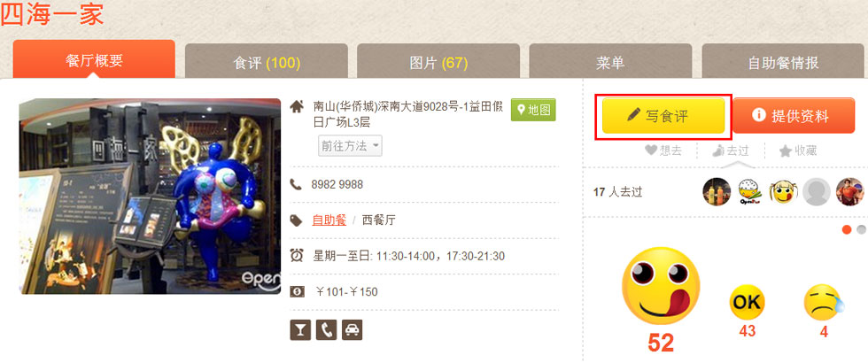Select the crying face rating emoji

pyautogui.click(x=824, y=302)
